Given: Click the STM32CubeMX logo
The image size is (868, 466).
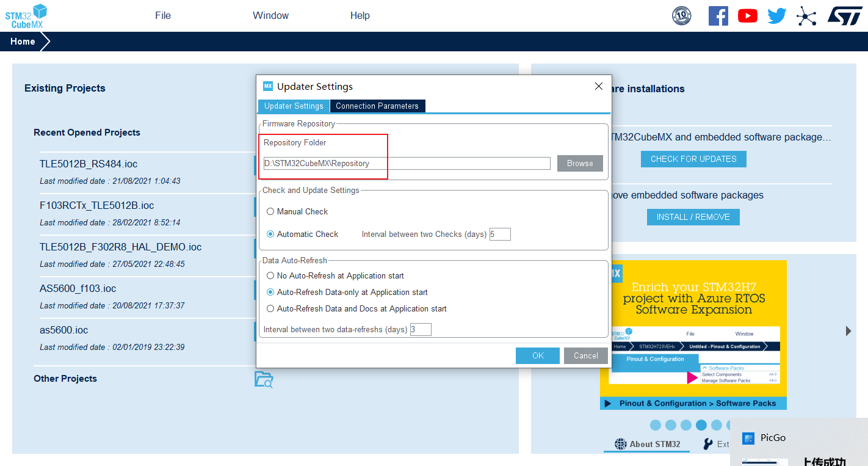Looking at the screenshot, I should [x=26, y=16].
